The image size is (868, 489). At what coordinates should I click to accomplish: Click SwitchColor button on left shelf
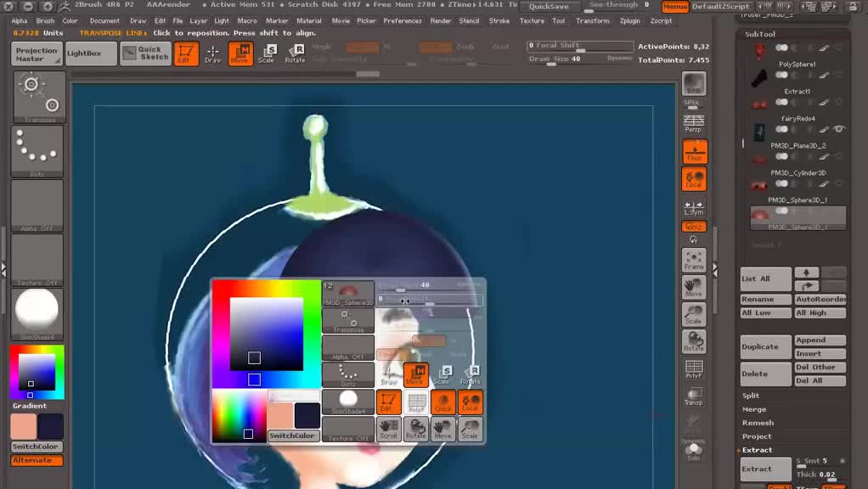[37, 447]
